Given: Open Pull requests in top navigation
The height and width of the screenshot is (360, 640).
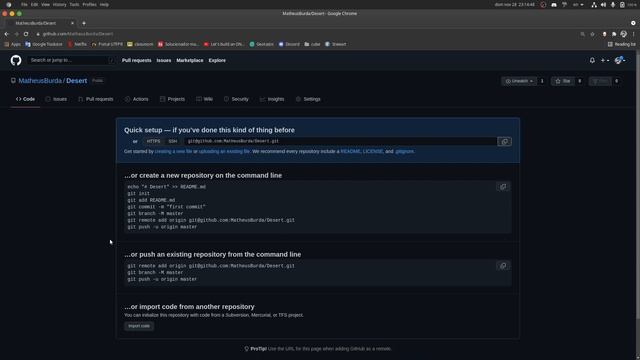Looking at the screenshot, I should tap(136, 60).
